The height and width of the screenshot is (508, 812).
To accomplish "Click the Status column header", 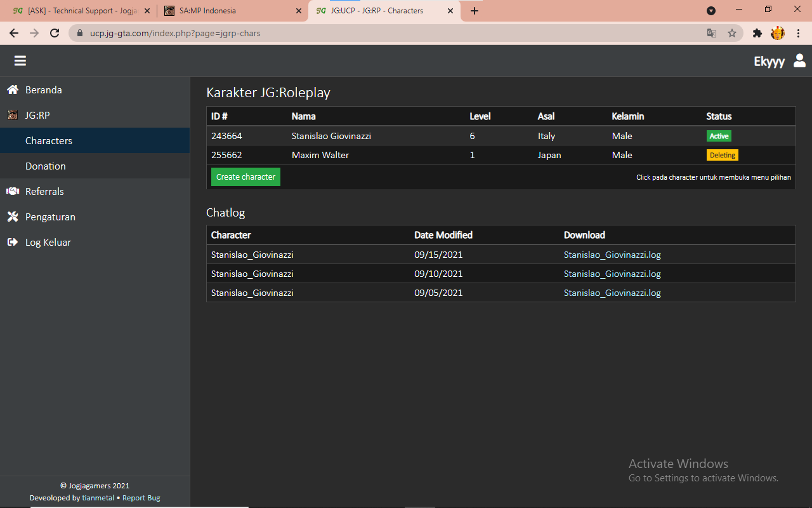I will click(x=719, y=116).
